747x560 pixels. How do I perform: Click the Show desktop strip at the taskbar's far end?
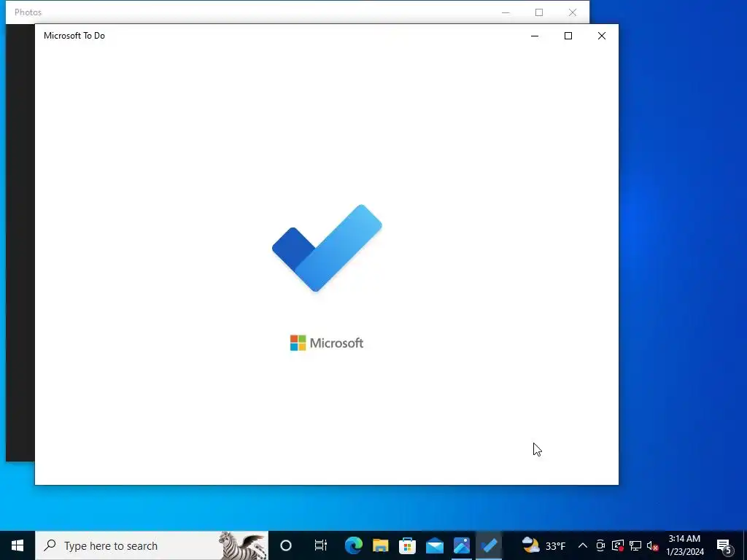(745, 545)
